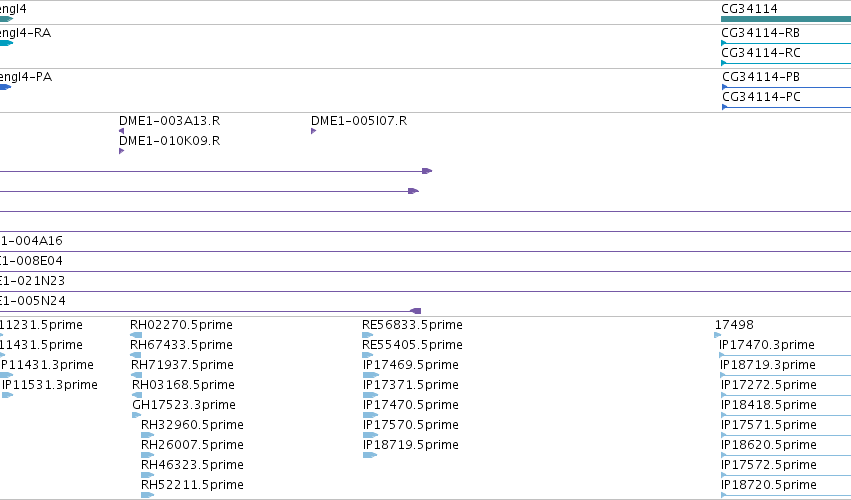851x500 pixels.
Task: Click the CG34114-RC transcript label
Action: [x=761, y=53]
